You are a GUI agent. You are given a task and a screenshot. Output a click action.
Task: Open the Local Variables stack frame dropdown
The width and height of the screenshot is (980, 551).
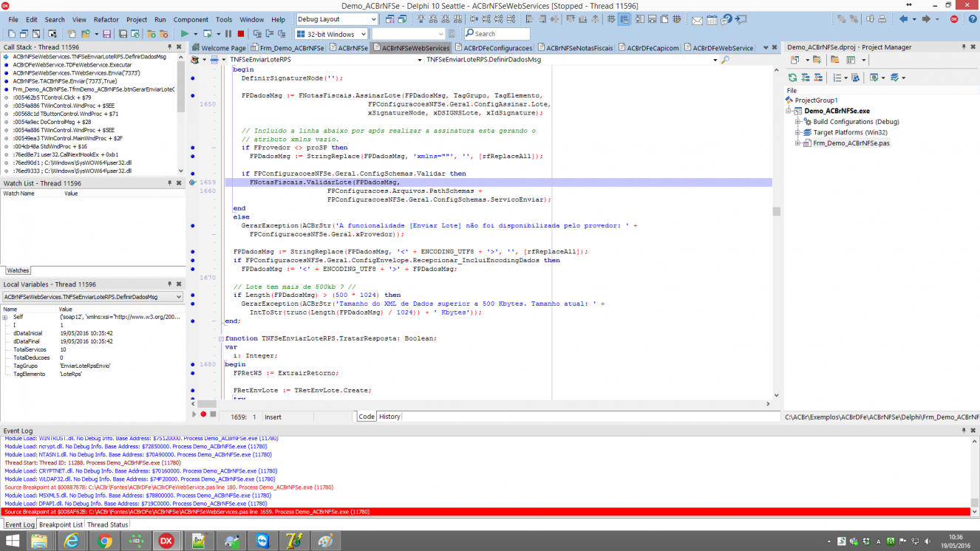point(177,297)
